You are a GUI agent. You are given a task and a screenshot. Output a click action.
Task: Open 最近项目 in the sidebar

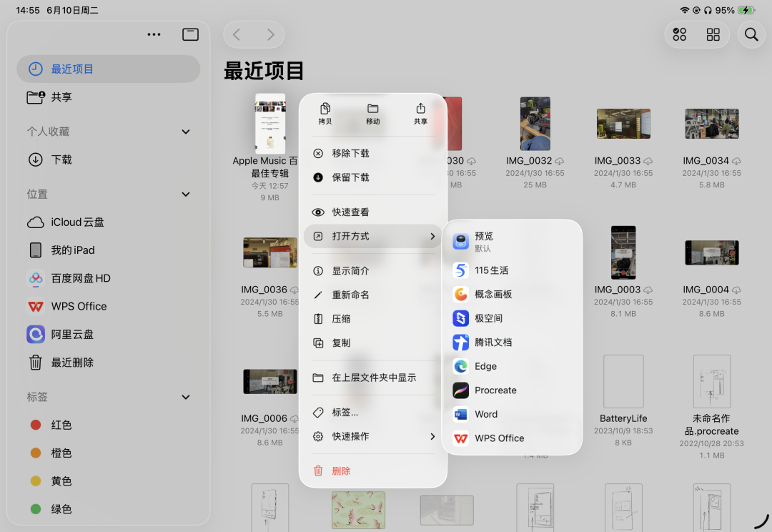coord(109,69)
